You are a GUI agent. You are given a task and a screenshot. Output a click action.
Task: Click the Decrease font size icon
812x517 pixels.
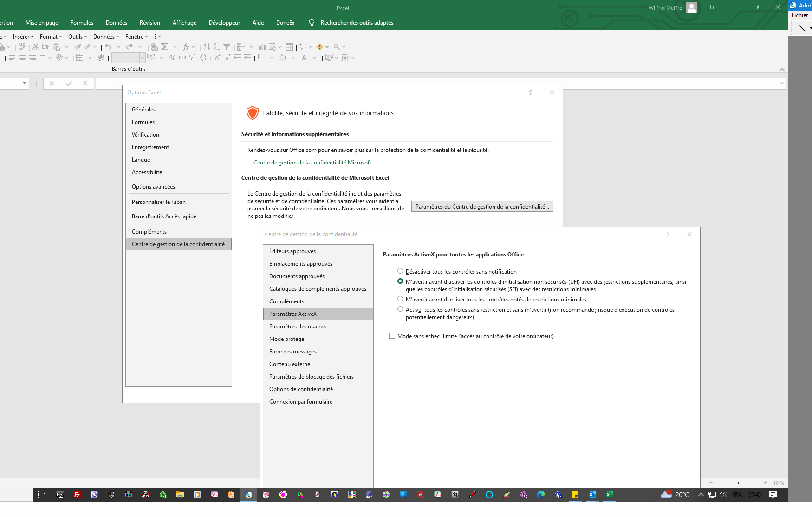[x=227, y=58]
